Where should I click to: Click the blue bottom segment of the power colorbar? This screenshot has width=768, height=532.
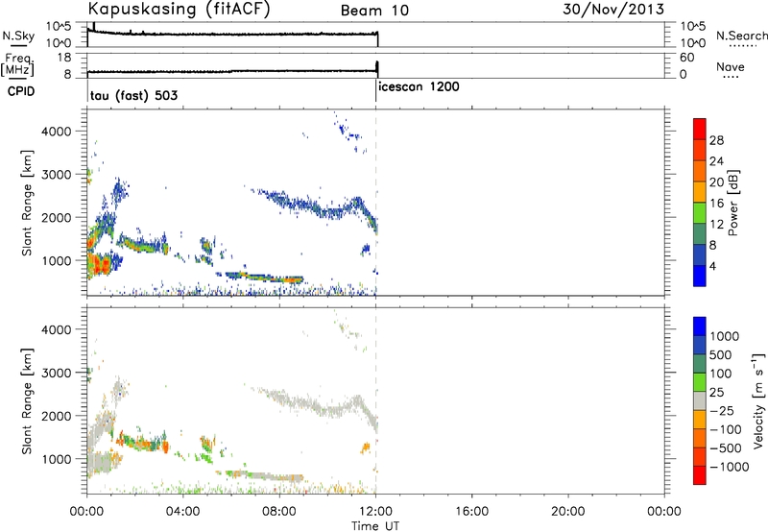click(x=700, y=276)
